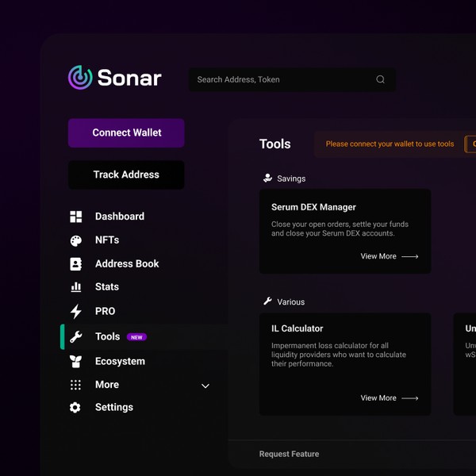Open the Dashboard page
Screen dimensions: 476x476
pyautogui.click(x=120, y=217)
